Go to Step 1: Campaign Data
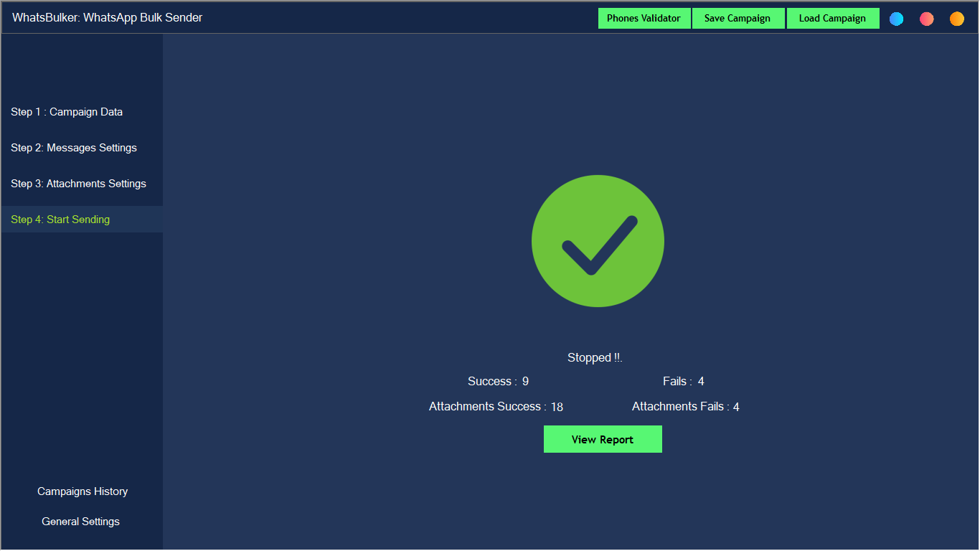Image resolution: width=980 pixels, height=551 pixels. click(82, 112)
